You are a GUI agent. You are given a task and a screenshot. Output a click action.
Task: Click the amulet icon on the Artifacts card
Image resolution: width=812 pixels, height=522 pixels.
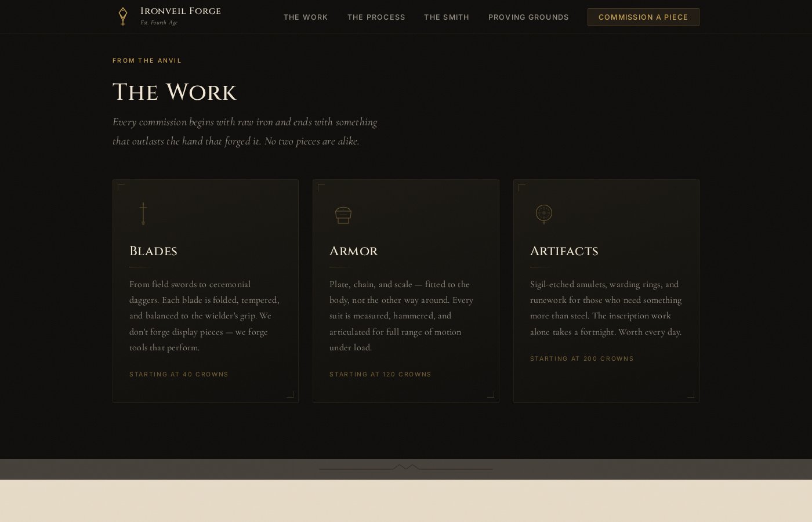pos(543,214)
